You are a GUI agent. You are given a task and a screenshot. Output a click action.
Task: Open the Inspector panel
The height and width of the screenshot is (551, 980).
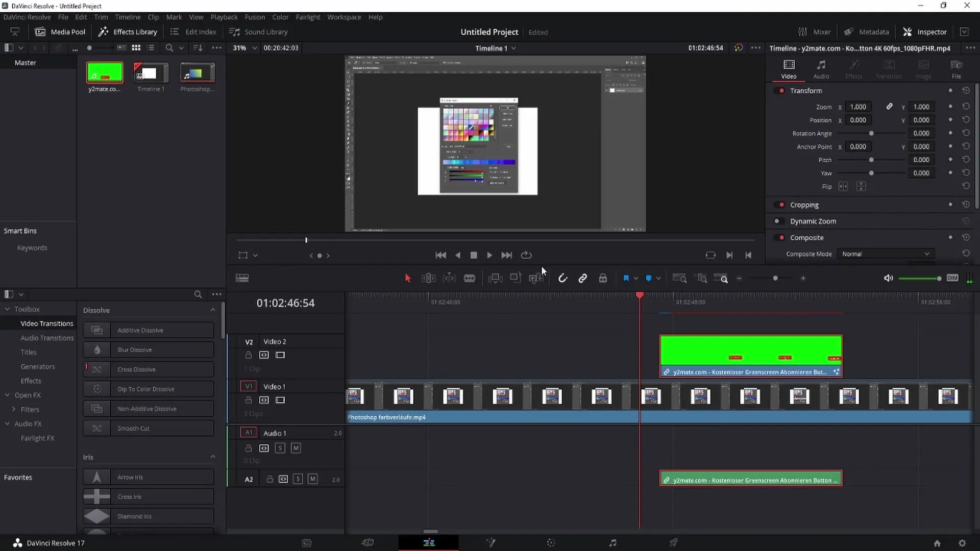click(x=932, y=32)
